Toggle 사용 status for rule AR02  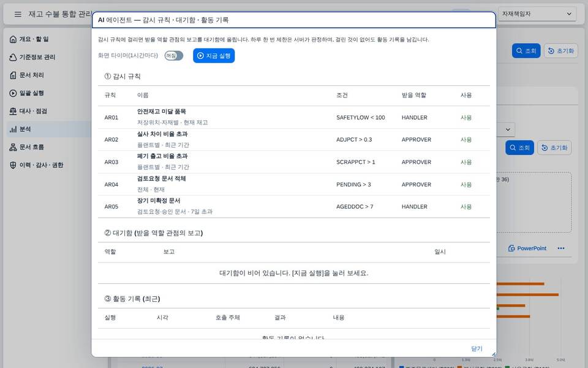[x=466, y=140]
